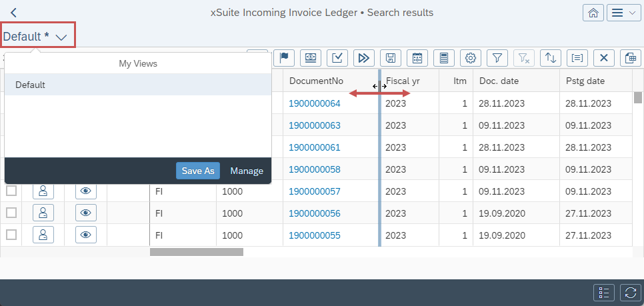Tick the checkbox for the 1900000056 row
This screenshot has height=306, width=644.
(11, 213)
